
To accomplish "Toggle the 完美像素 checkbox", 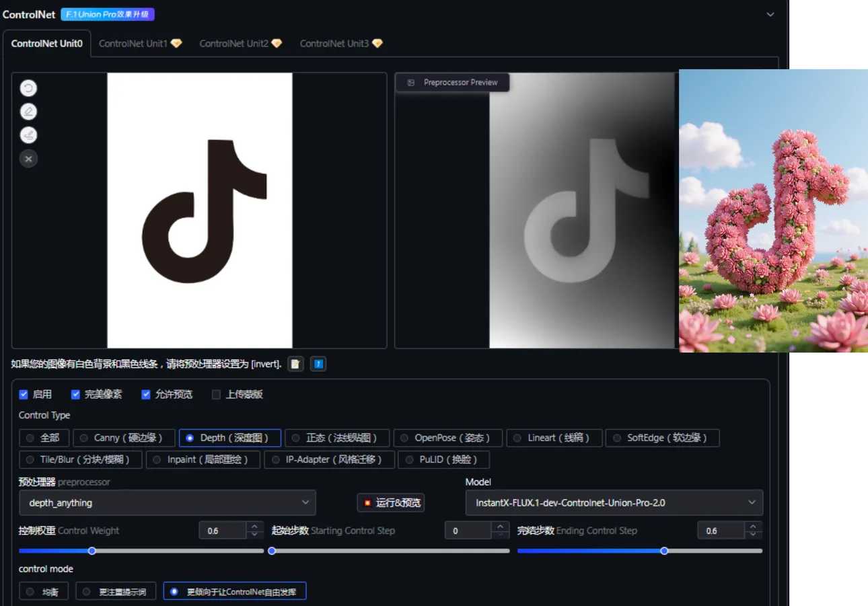I will (76, 394).
